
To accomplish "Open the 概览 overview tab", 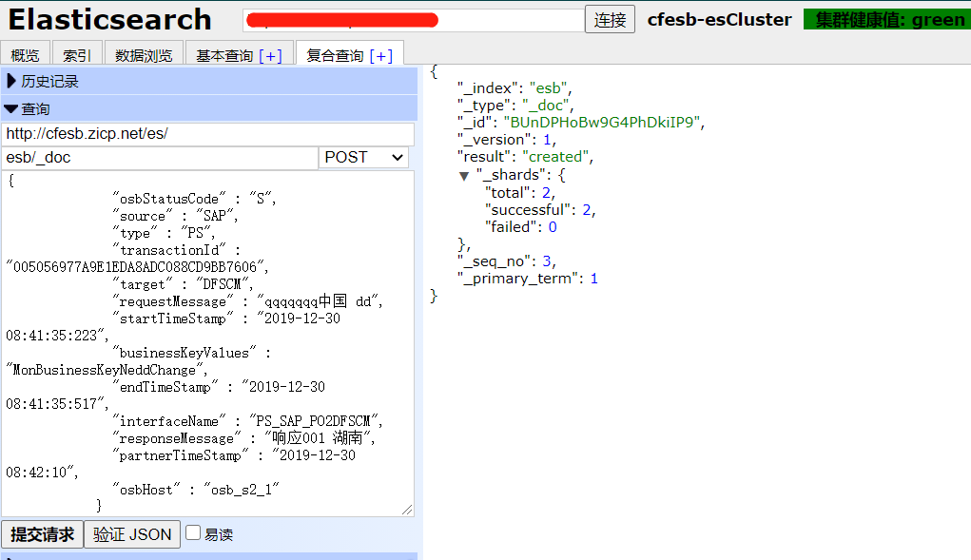I will click(x=26, y=55).
